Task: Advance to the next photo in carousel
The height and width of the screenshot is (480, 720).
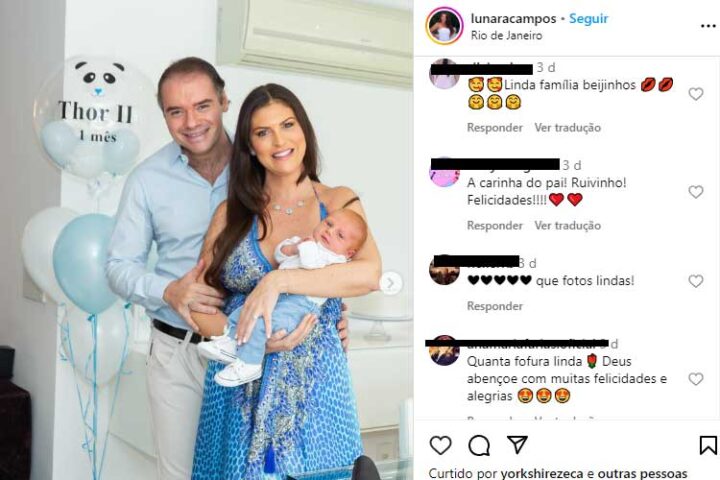Action: [390, 283]
